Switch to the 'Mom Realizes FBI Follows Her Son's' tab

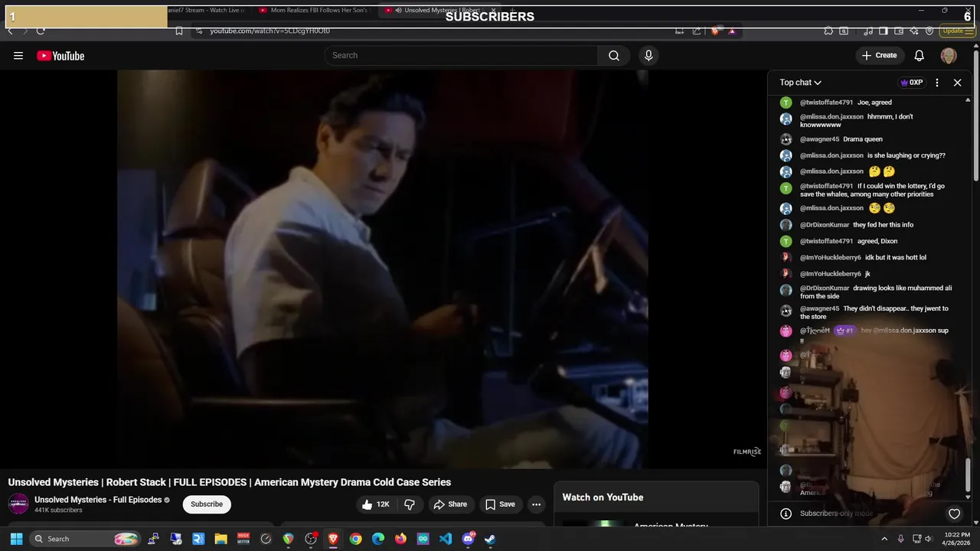tap(314, 10)
